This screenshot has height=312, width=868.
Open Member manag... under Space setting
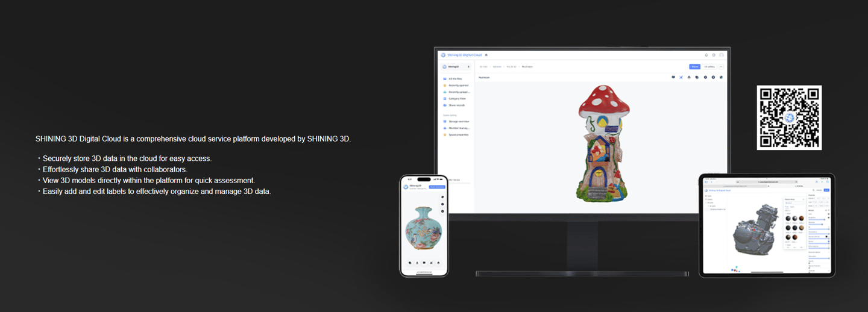pos(456,128)
